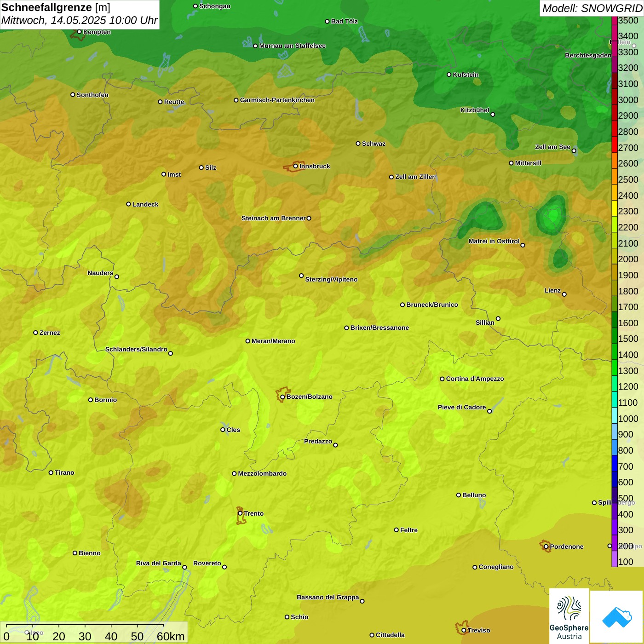This screenshot has height=644, width=644.
Task: Click the Bienno label
Action: (89, 553)
